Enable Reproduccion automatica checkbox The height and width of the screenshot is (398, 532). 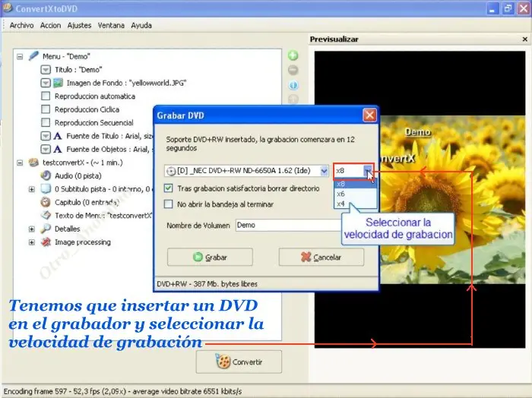pyautogui.click(x=46, y=96)
